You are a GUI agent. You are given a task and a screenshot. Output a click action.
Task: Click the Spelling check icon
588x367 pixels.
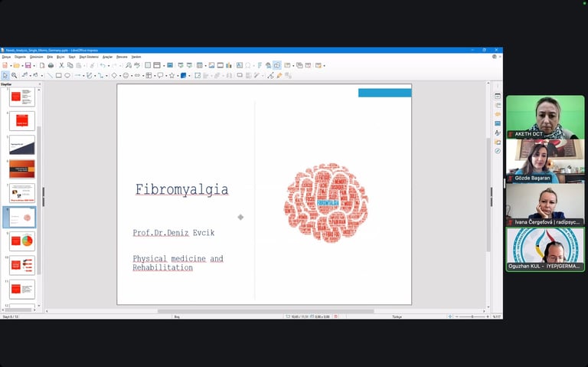(x=137, y=65)
